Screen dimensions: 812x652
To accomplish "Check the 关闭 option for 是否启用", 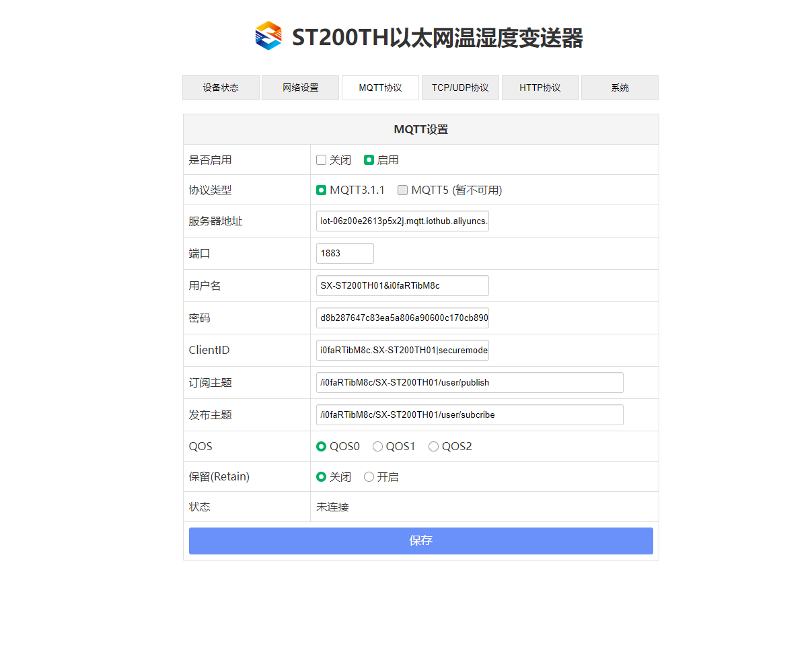I will 322,160.
